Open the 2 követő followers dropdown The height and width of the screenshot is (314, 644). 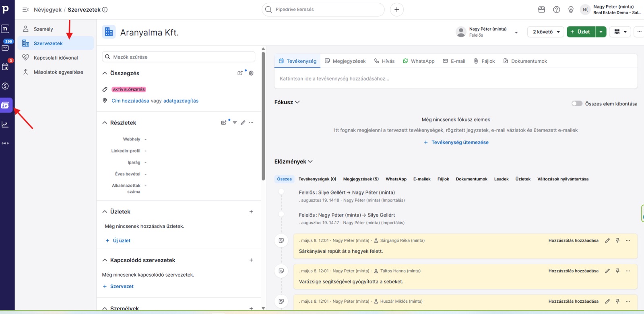(546, 32)
